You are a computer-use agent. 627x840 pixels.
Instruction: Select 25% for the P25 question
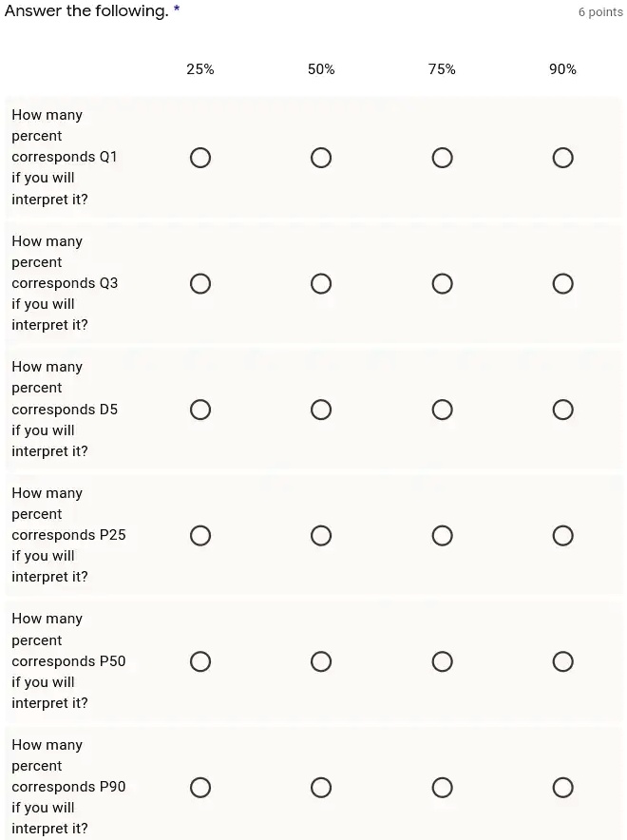pyautogui.click(x=200, y=535)
